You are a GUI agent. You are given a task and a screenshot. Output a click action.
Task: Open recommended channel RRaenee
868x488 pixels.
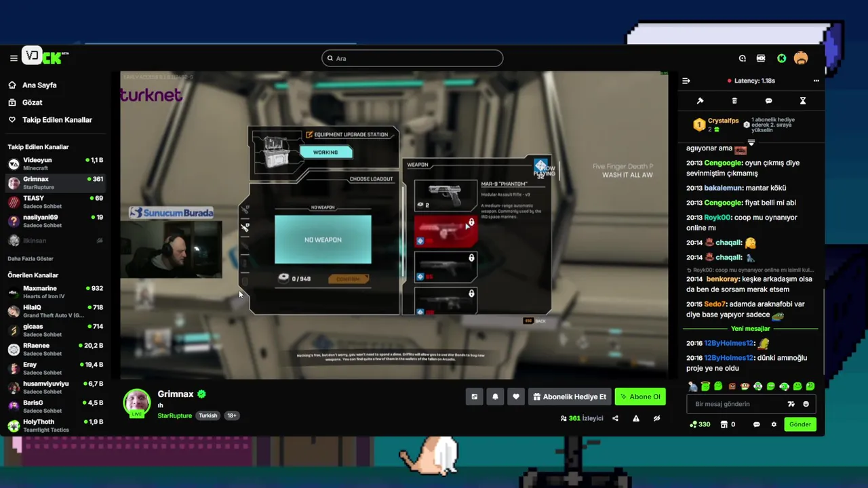coord(56,349)
